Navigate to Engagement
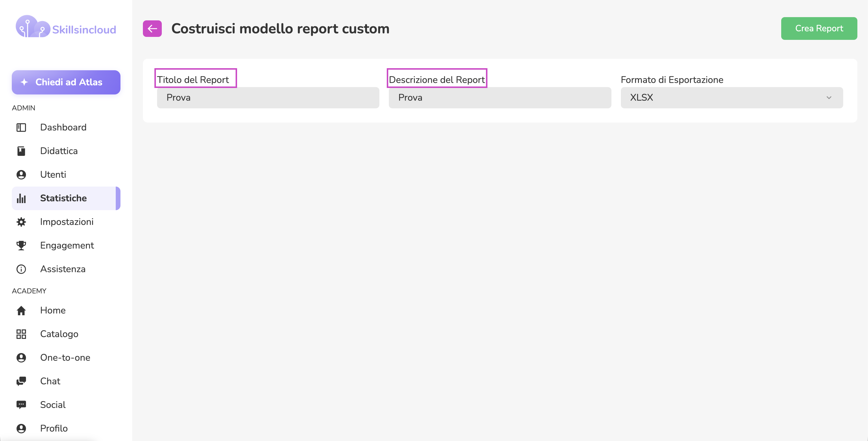 (66, 245)
